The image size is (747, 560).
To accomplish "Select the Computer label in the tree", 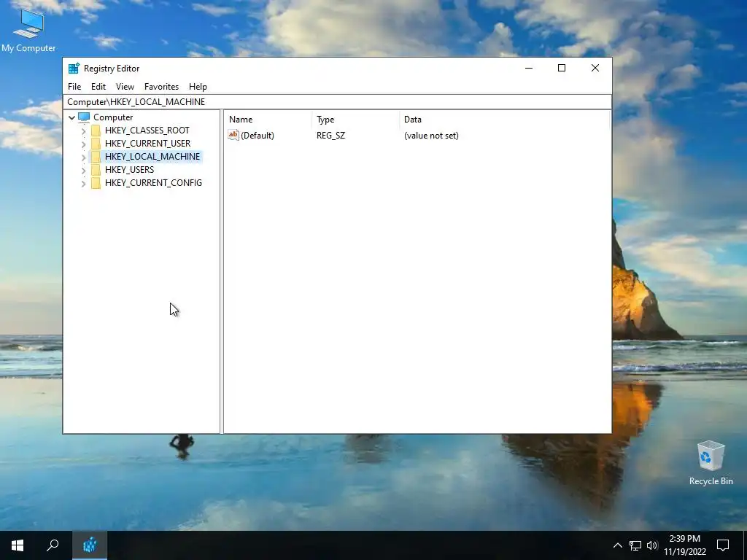I will pyautogui.click(x=113, y=117).
